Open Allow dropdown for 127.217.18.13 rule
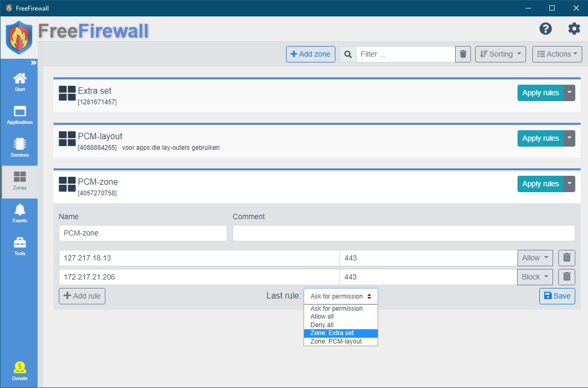 point(535,258)
